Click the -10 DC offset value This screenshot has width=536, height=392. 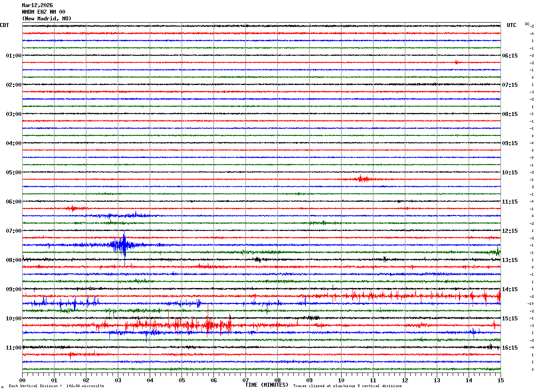[x=530, y=304]
